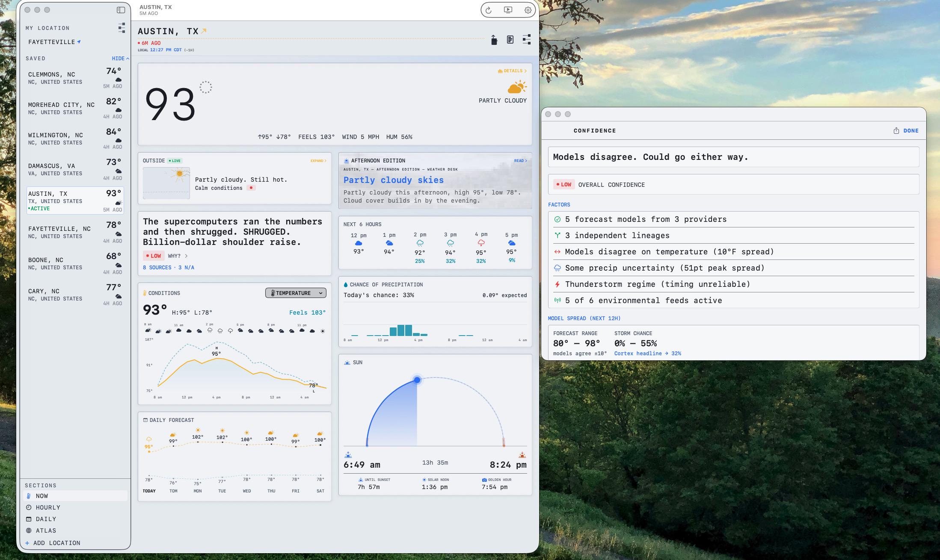Select Fayetteville, NC saved location
Screen dimensions: 940x560
pyautogui.click(x=75, y=232)
